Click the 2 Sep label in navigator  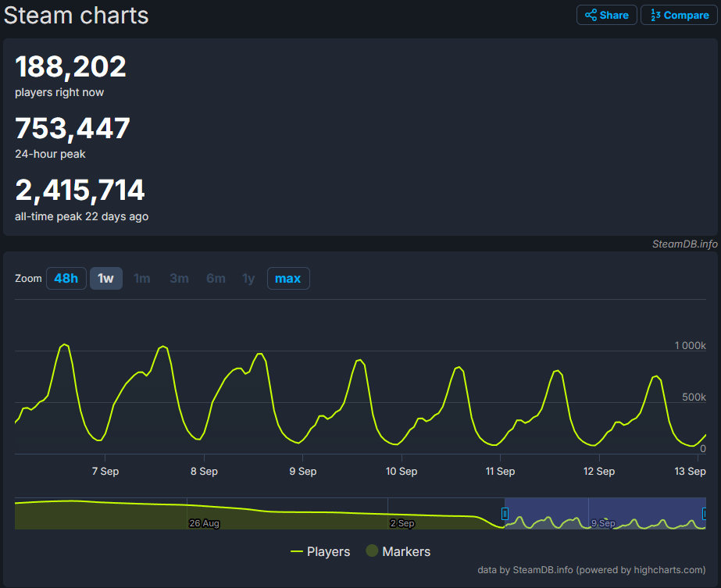click(402, 523)
